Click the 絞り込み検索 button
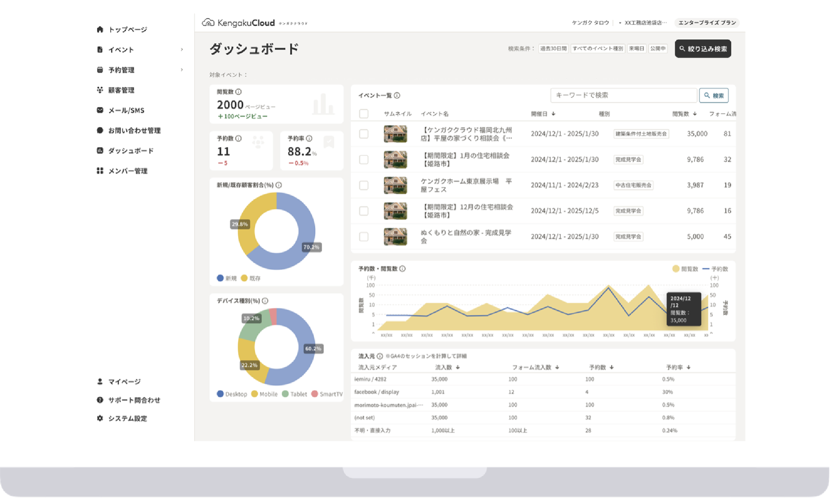The height and width of the screenshot is (504, 832). tap(703, 49)
